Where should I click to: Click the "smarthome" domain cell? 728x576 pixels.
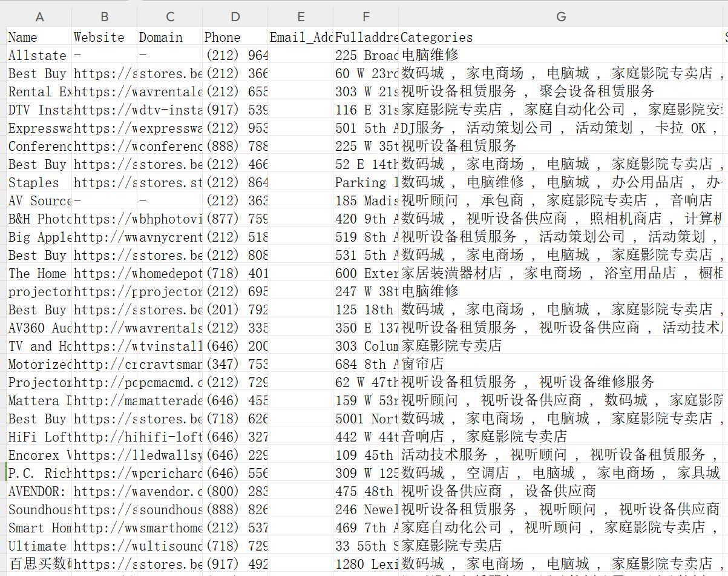click(x=170, y=528)
